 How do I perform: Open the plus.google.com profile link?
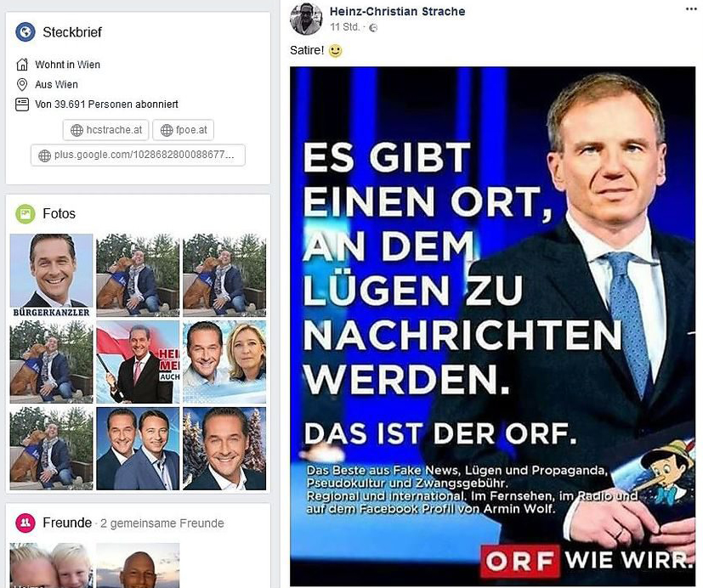coord(138,155)
